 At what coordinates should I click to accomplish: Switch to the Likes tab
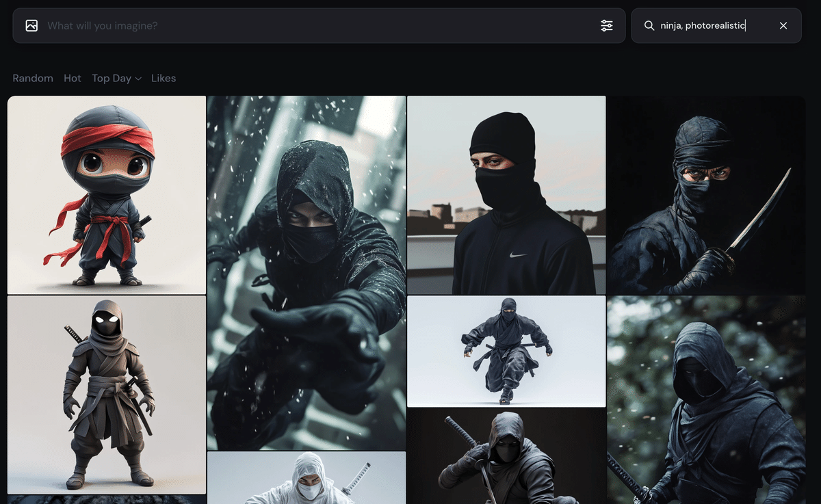(164, 78)
